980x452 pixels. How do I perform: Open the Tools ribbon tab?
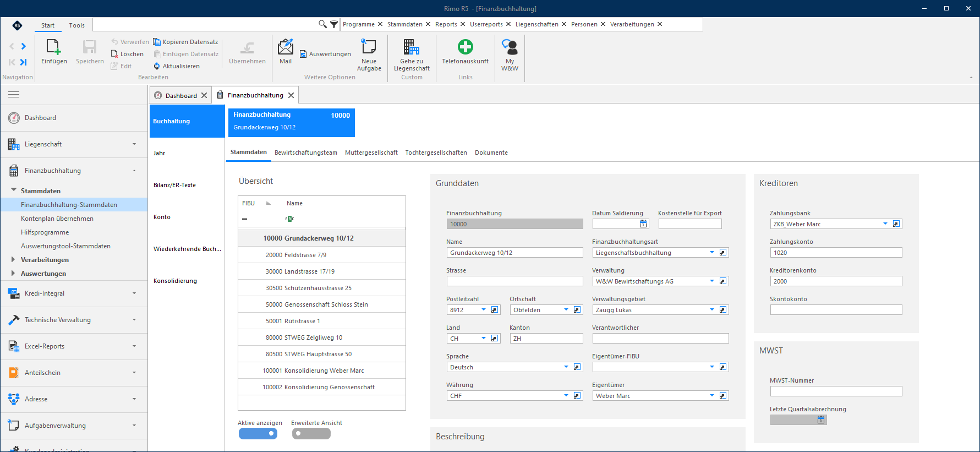pos(77,25)
